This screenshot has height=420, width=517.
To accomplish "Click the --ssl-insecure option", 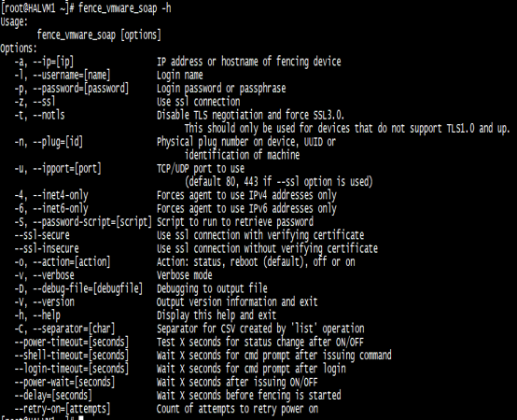I will coord(47,248).
